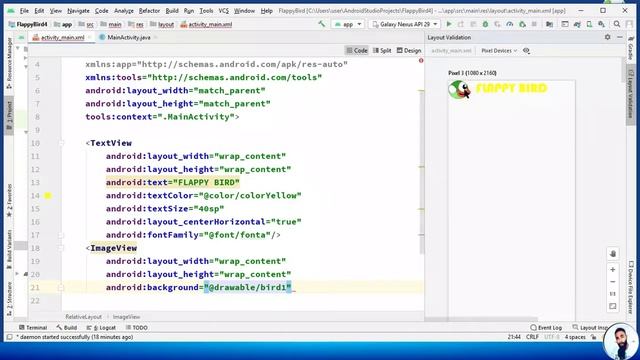
Task: Open AVD Manager phone icon
Action: tap(589, 24)
